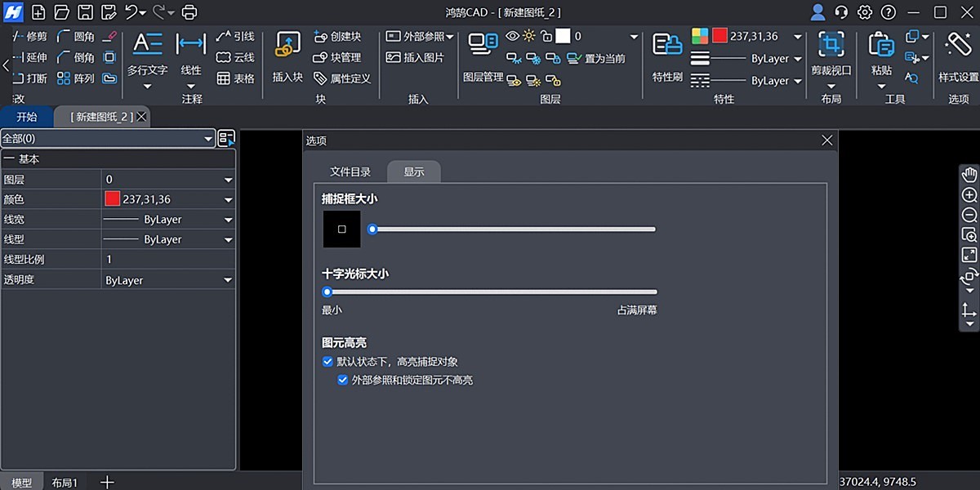Click the 创建块 create block icon
The image size is (980, 490).
coord(334,36)
